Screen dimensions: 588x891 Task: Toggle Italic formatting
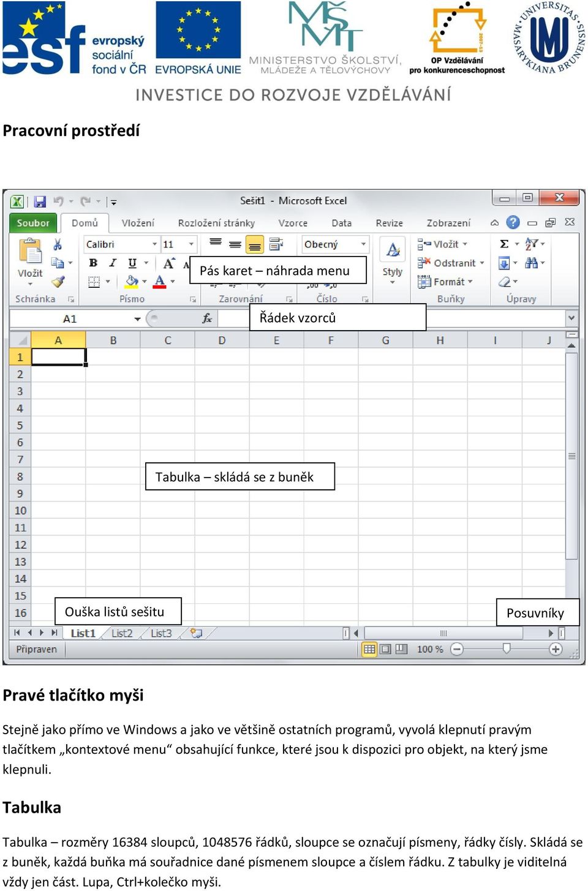coord(113,263)
